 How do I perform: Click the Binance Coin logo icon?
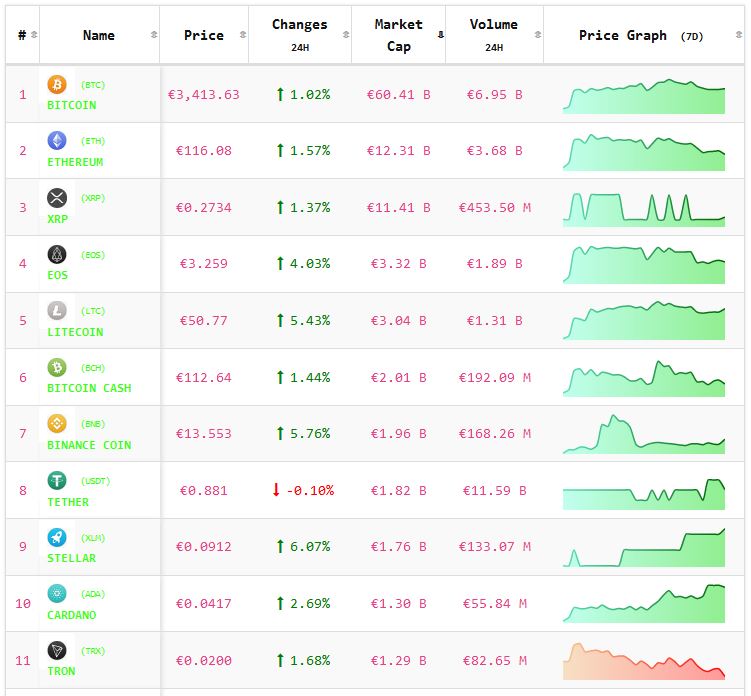57,424
